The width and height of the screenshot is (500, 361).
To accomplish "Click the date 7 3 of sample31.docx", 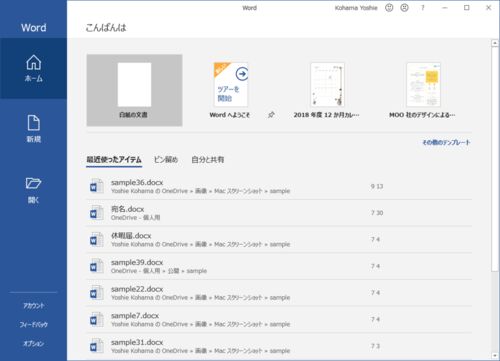I will [375, 346].
